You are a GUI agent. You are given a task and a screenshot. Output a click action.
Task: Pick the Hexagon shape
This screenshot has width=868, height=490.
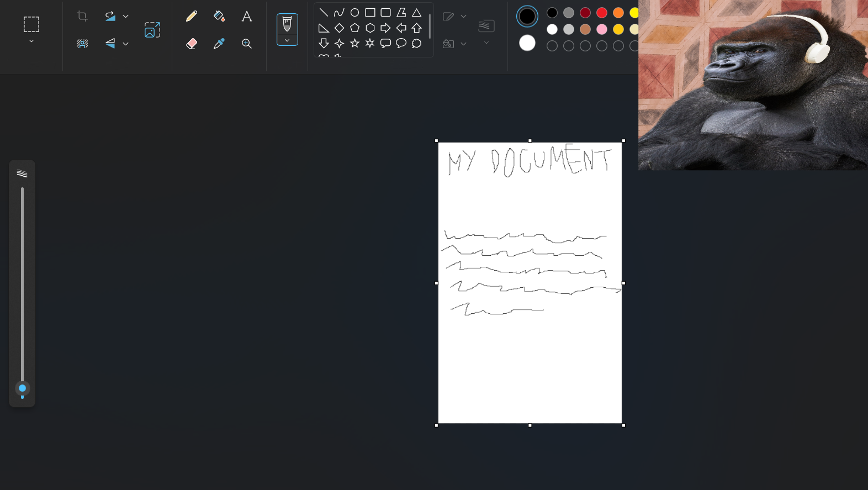(370, 28)
